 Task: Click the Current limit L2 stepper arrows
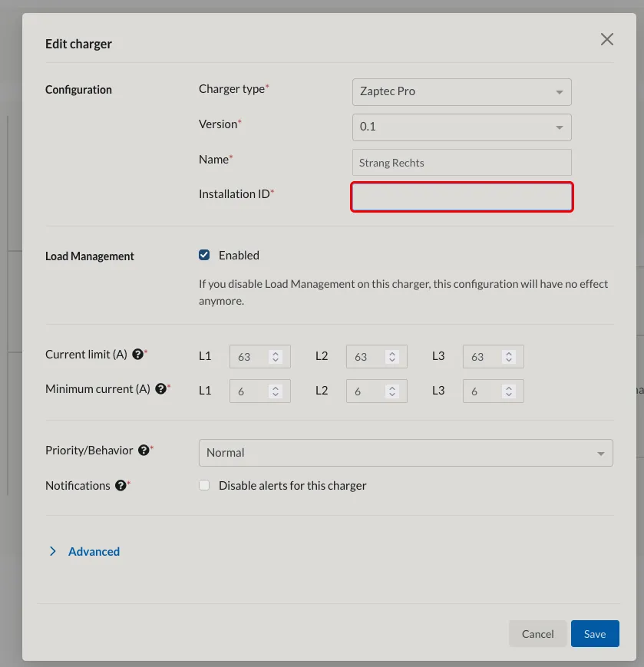[x=392, y=356]
